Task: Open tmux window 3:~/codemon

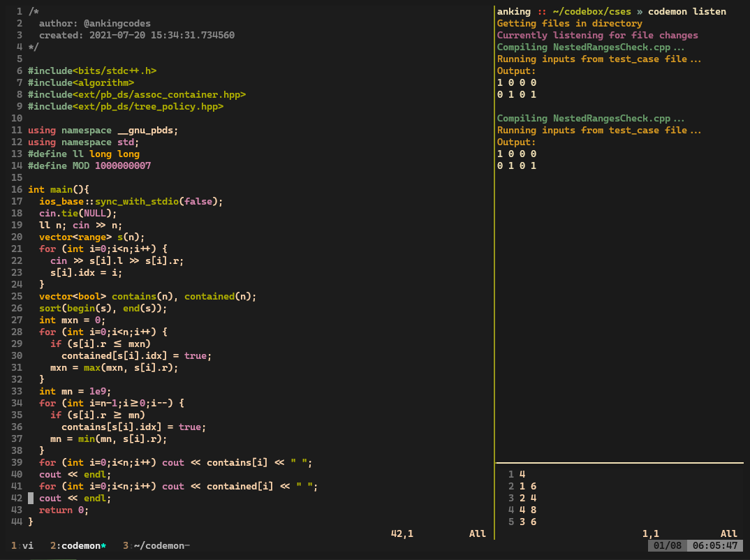Action: [155, 545]
